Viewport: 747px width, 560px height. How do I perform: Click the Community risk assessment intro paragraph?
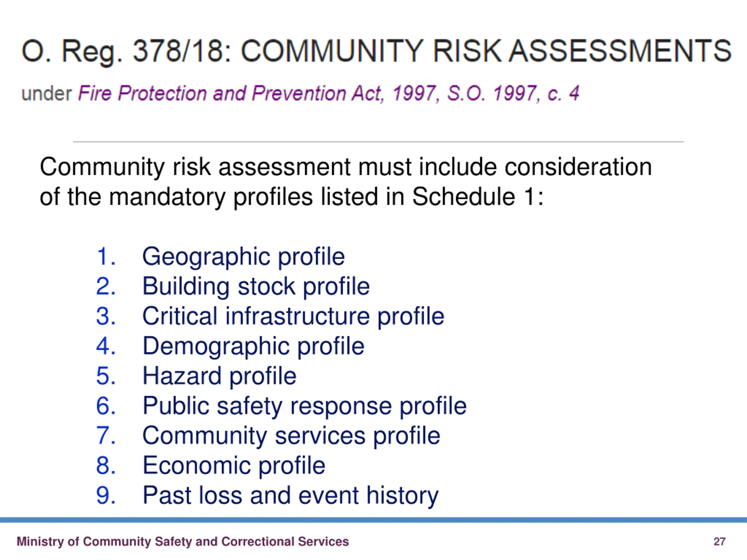tap(346, 182)
